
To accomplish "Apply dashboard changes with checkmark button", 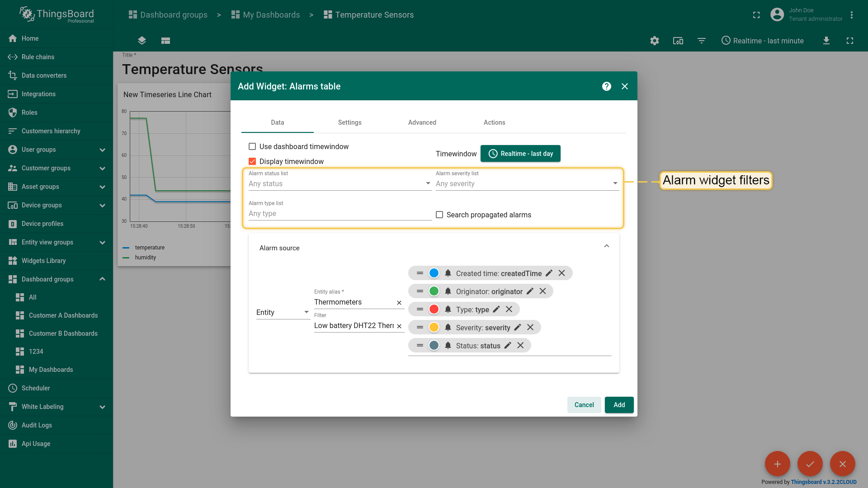I will pos(810,464).
